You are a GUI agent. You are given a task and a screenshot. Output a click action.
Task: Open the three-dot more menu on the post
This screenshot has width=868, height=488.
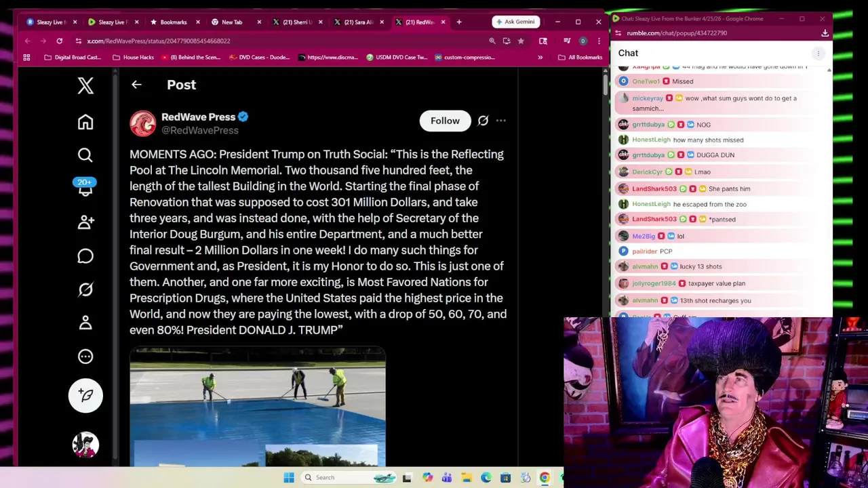click(500, 121)
